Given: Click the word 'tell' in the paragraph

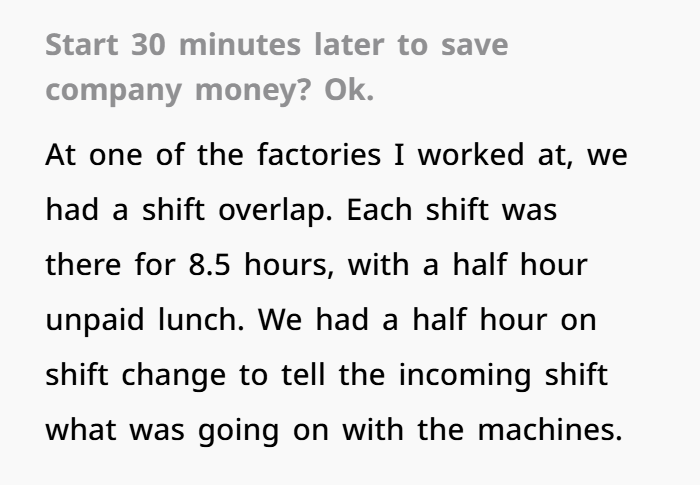Looking at the screenshot, I should (304, 374).
